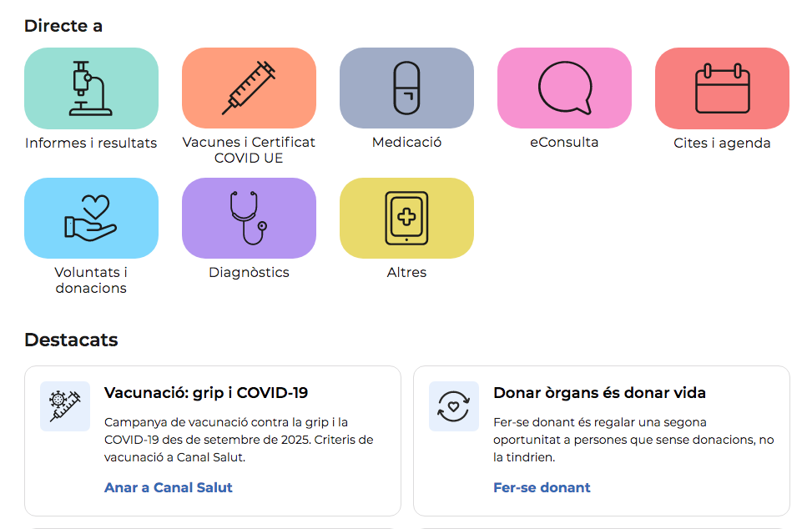This screenshot has width=812, height=529.
Task: Click the 'Diagnòstics' text label
Action: point(249,272)
